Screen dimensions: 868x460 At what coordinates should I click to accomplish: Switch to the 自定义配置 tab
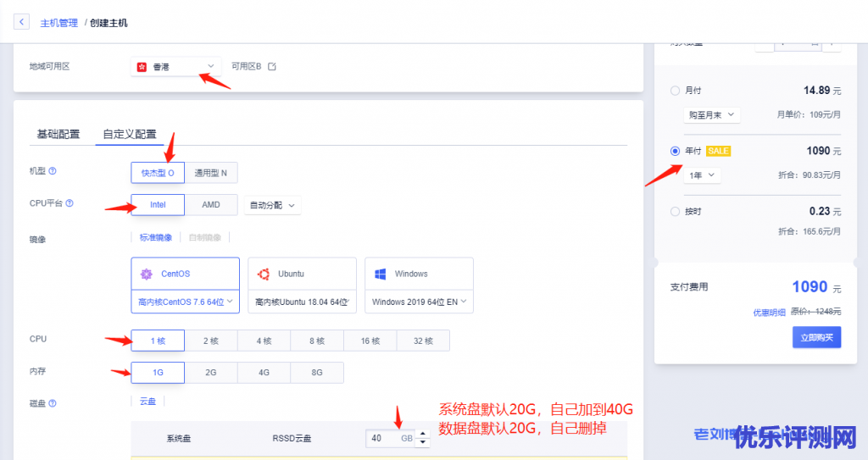130,134
